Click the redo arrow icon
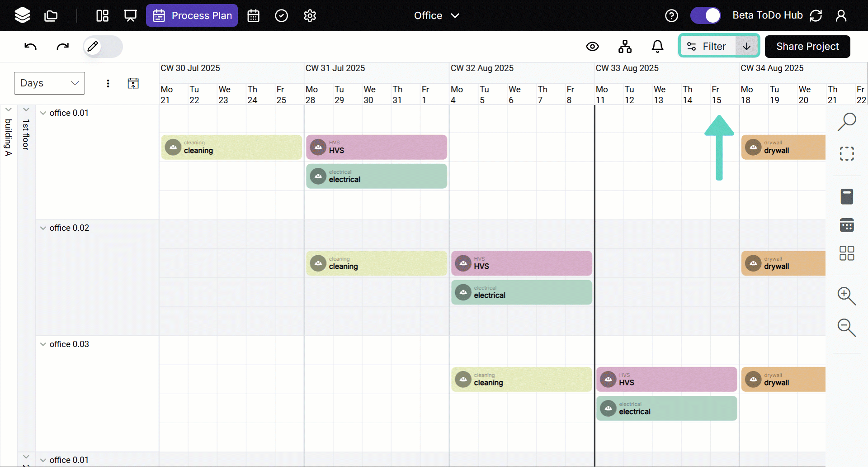 pyautogui.click(x=62, y=46)
